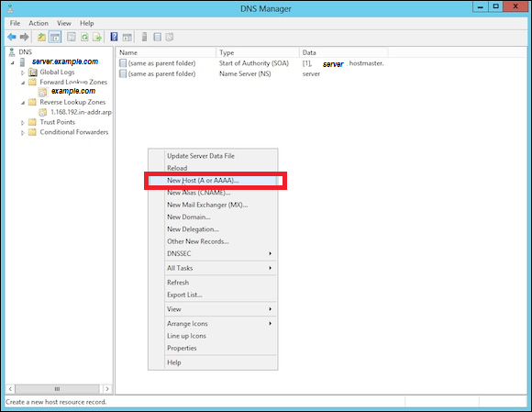This screenshot has height=412, width=532.
Task: Open the DNSSEC submenu arrow
Action: 270,253
